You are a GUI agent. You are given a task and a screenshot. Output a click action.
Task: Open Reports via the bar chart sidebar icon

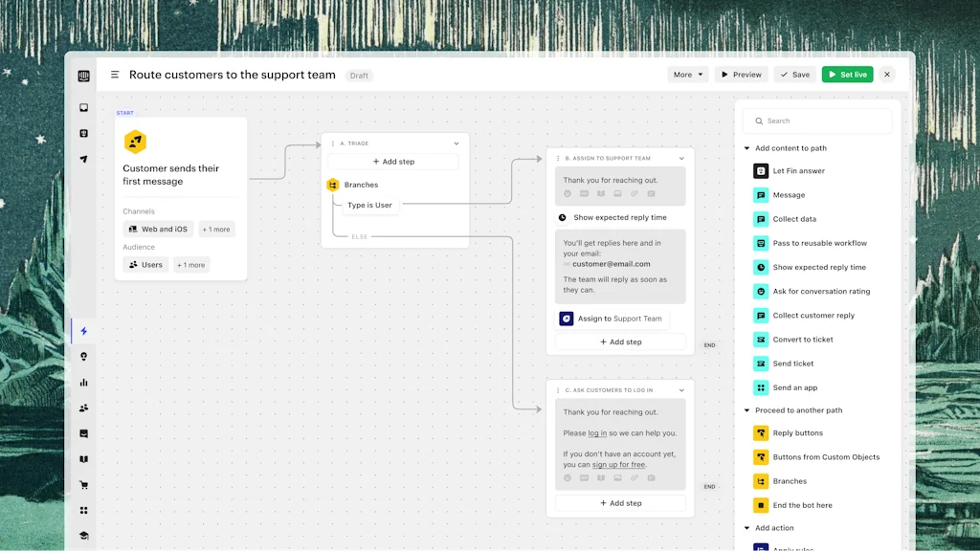84,382
